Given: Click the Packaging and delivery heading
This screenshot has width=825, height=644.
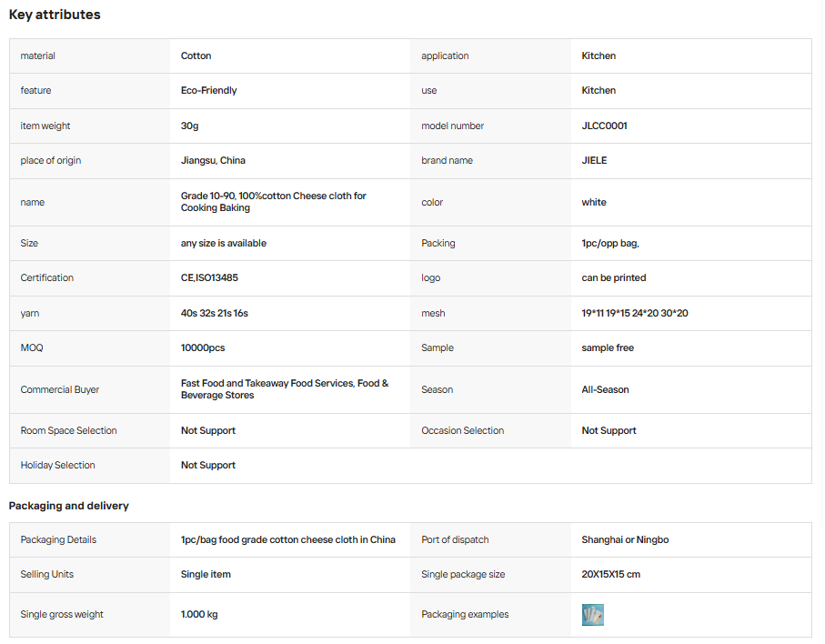Looking at the screenshot, I should tap(69, 506).
